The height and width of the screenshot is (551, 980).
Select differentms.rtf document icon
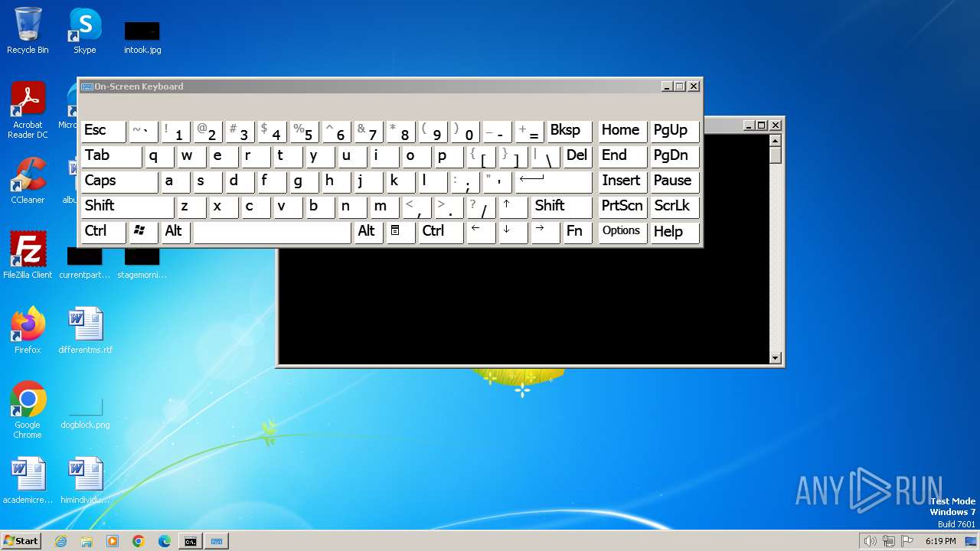85,331
